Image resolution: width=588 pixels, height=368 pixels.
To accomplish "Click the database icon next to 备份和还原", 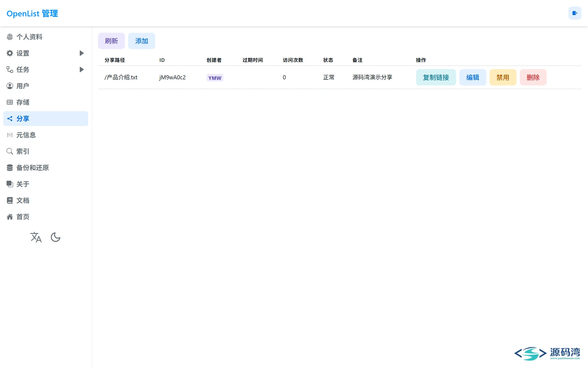I will pyautogui.click(x=10, y=168).
